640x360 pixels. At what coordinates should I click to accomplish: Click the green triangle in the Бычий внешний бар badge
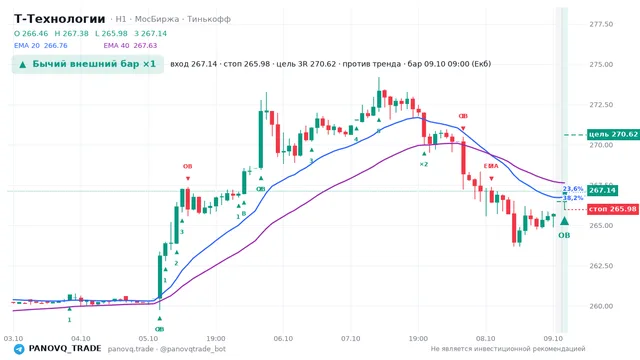[23, 64]
